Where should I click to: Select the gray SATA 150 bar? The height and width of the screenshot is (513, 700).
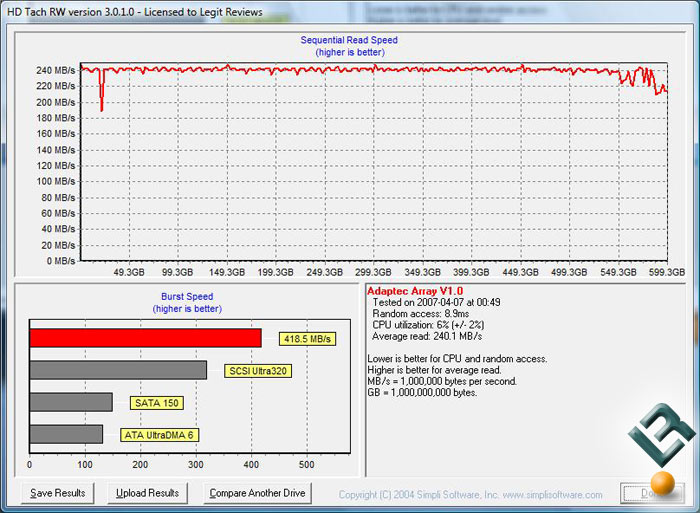coord(71,402)
